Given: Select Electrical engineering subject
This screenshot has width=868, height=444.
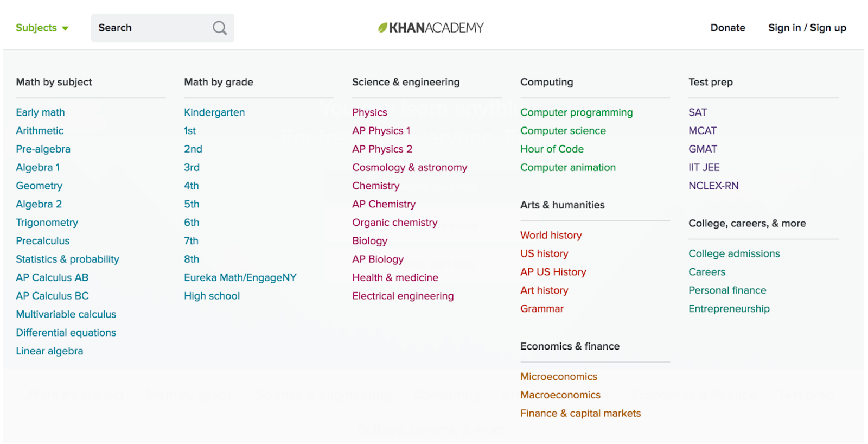Looking at the screenshot, I should point(403,296).
